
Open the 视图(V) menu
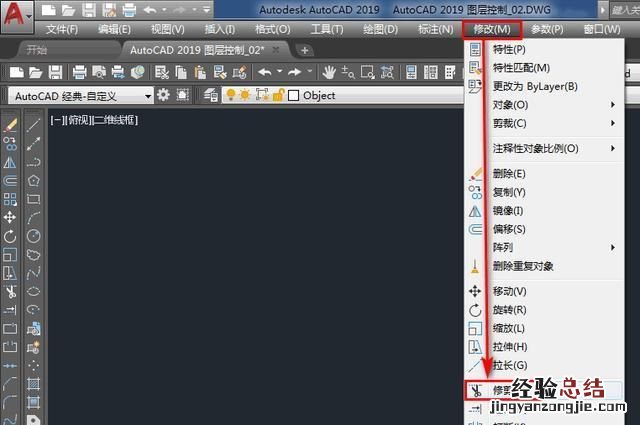click(167, 29)
